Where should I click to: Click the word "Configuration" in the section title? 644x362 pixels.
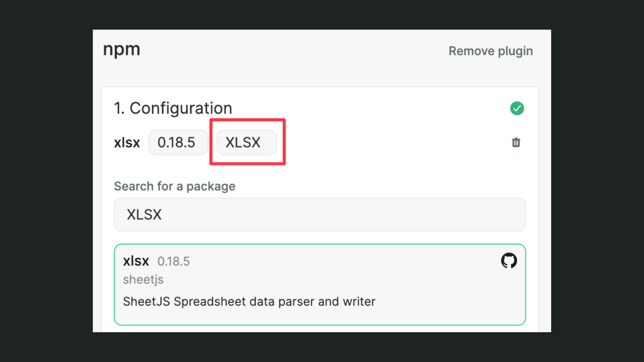tap(181, 108)
